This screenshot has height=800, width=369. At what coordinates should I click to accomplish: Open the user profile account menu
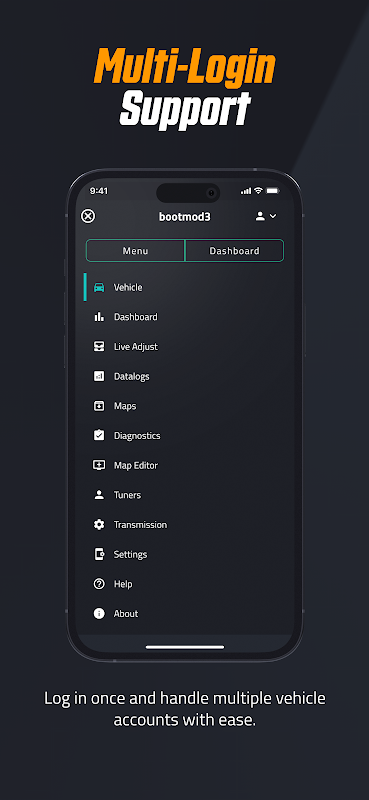tap(260, 216)
